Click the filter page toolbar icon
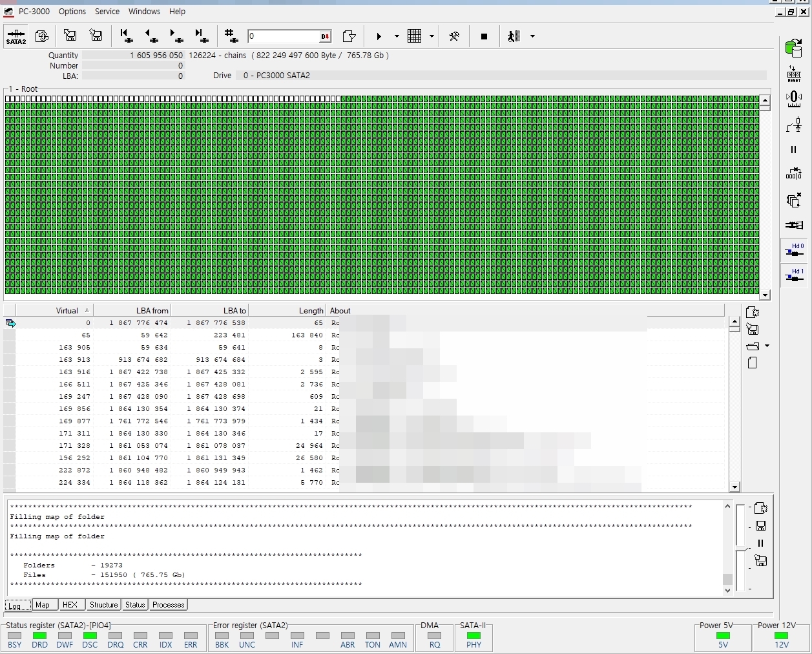The width and height of the screenshot is (812, 654). pos(349,36)
